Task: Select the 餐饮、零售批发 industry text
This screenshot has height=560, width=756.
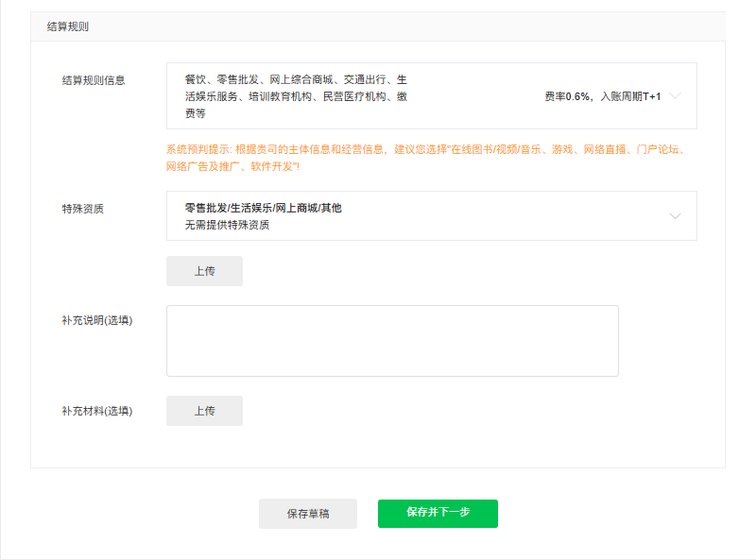Action: coord(219,79)
